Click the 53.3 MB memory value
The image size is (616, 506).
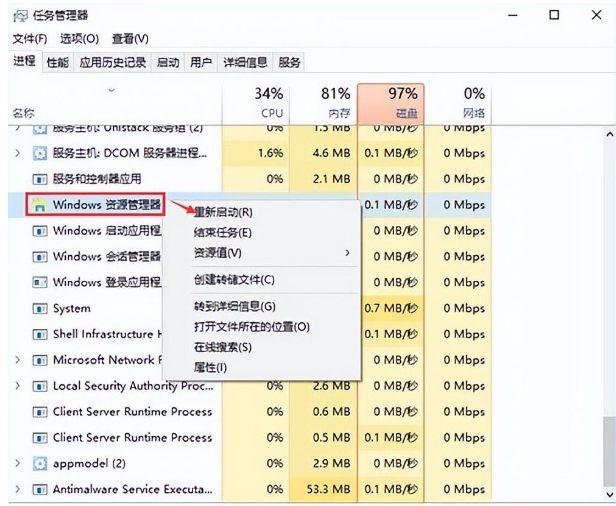[x=328, y=490]
